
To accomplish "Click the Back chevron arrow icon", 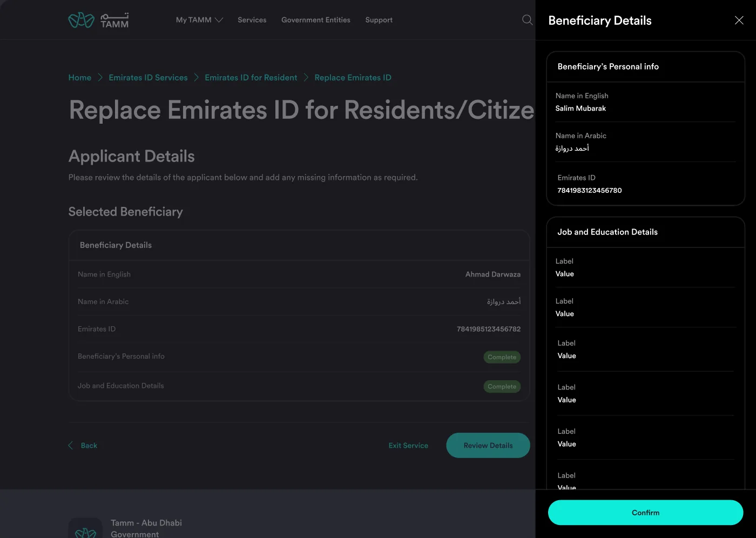I will [71, 445].
